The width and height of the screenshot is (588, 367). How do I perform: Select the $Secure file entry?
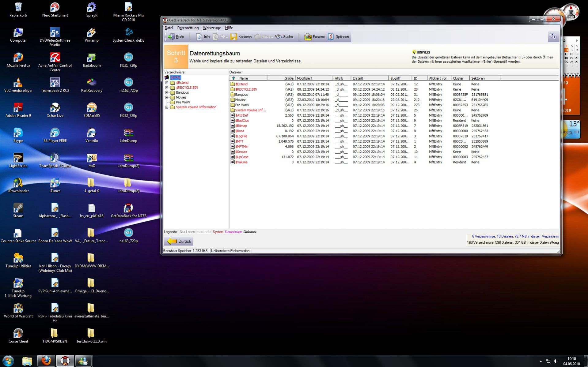(x=241, y=152)
